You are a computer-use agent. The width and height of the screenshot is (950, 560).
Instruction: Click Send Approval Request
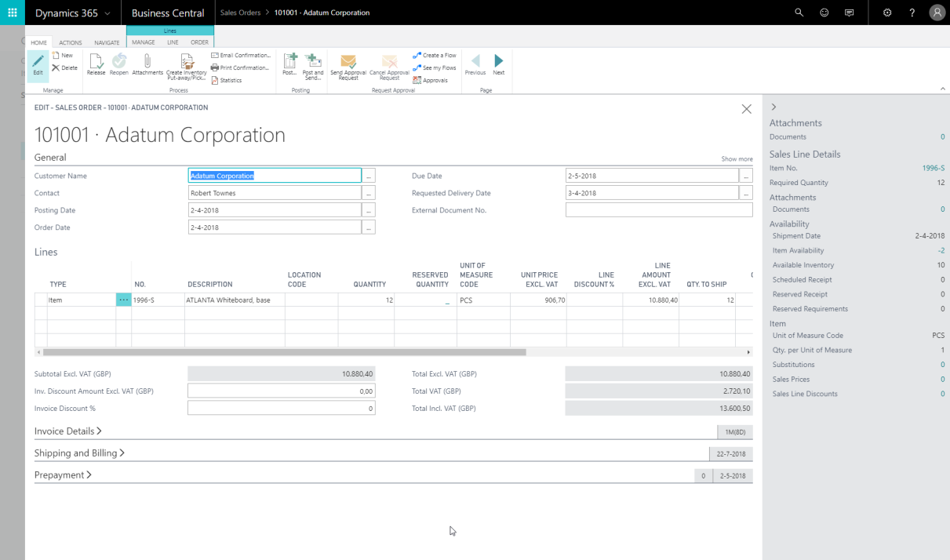[348, 67]
